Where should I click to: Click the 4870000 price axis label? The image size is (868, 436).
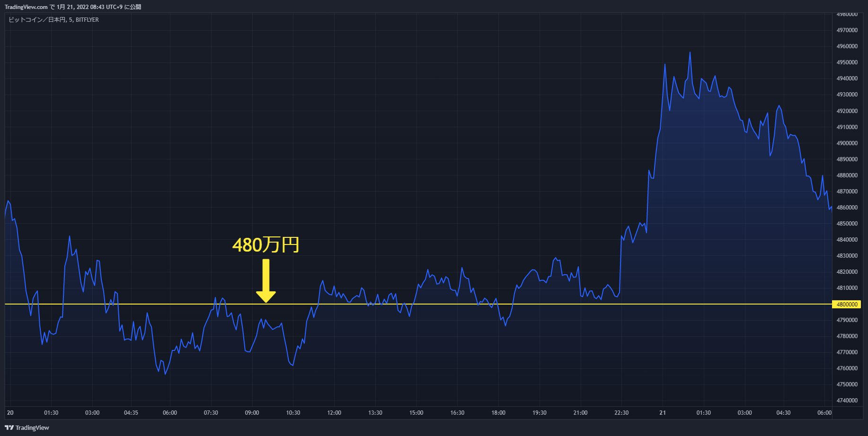[x=847, y=192]
